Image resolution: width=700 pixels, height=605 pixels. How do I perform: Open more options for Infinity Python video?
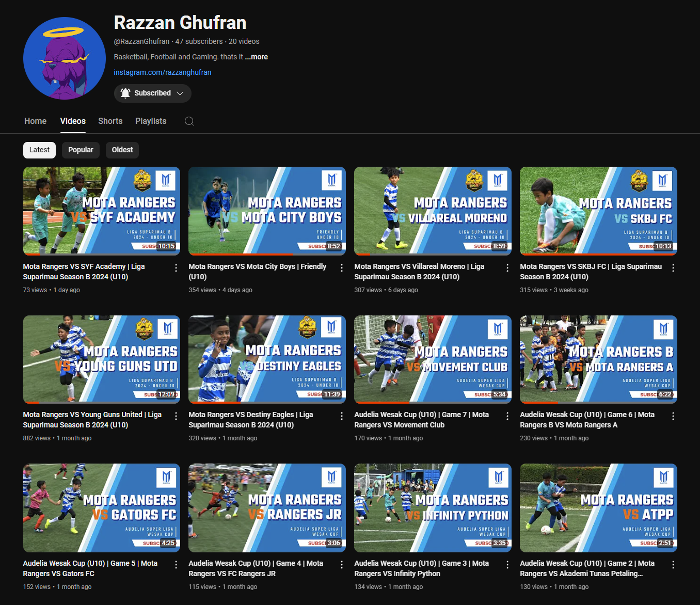tap(507, 565)
